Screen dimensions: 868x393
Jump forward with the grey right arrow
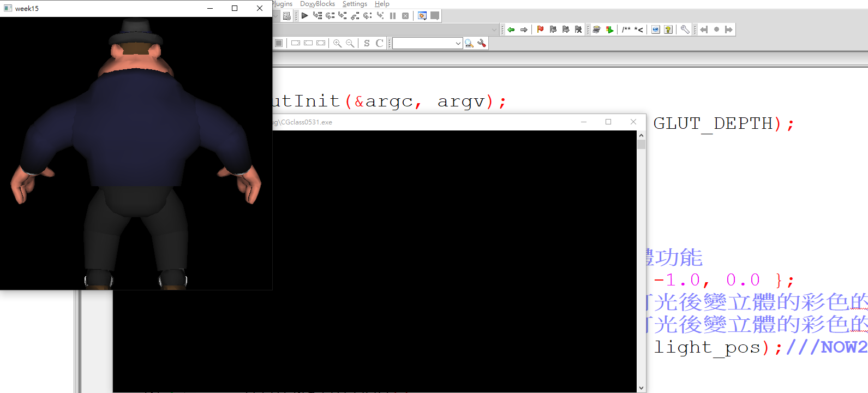coord(524,29)
